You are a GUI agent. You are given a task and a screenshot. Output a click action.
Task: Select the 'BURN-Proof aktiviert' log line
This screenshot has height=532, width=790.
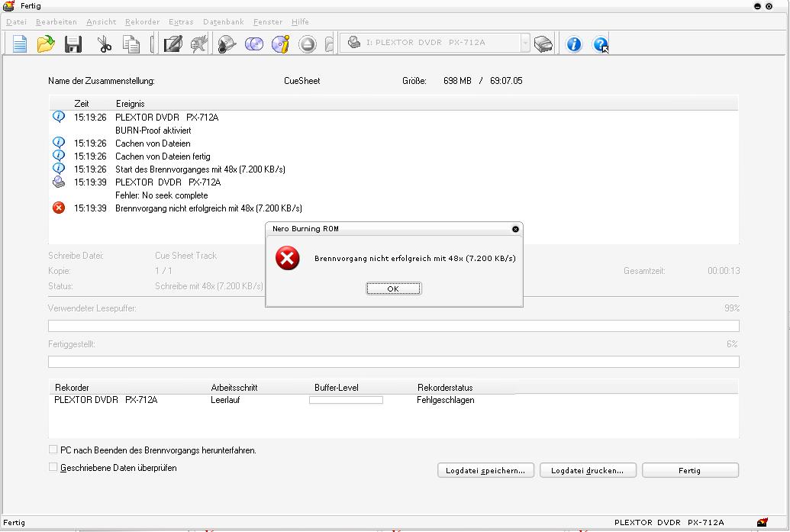(153, 130)
